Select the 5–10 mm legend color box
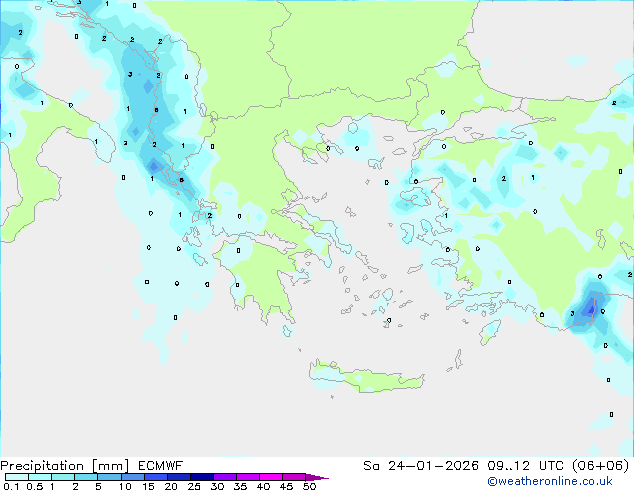 coord(109,477)
